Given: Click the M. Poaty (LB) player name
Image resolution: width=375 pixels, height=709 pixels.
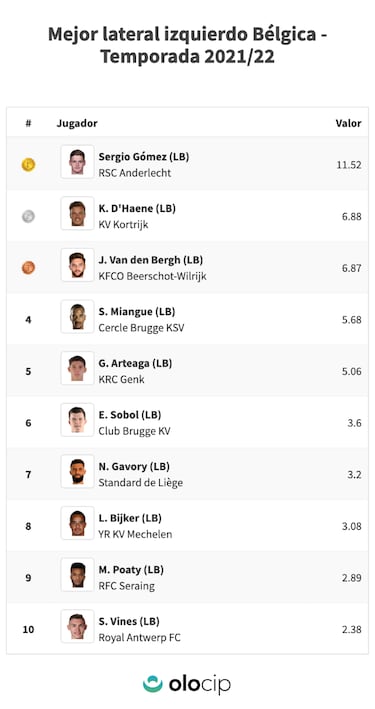Looking at the screenshot, I should 131,569.
